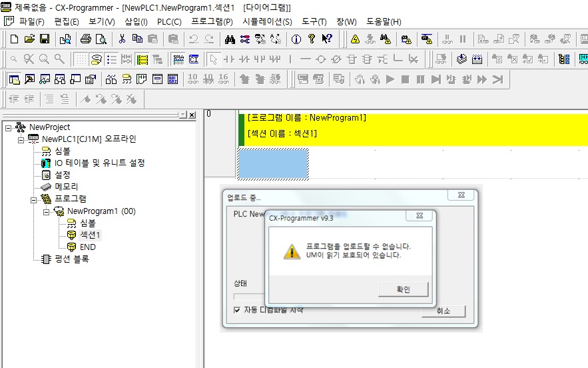
Task: Close the CX-Programmer v9.3 message box
Action: [x=420, y=215]
